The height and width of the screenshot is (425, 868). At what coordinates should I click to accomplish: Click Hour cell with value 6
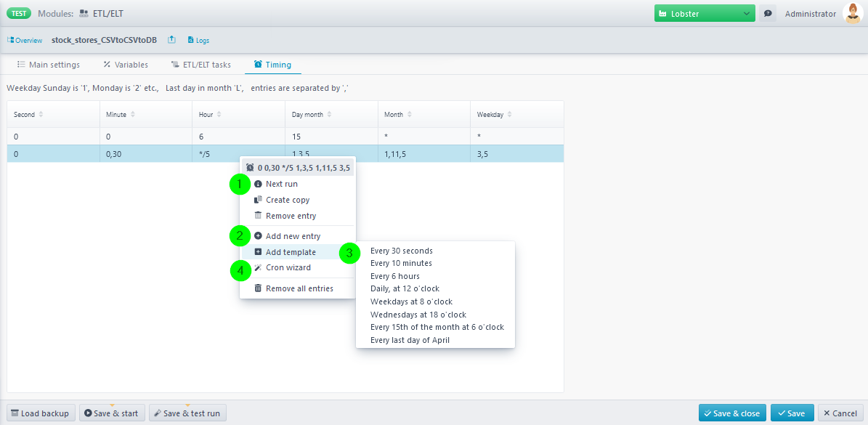238,137
